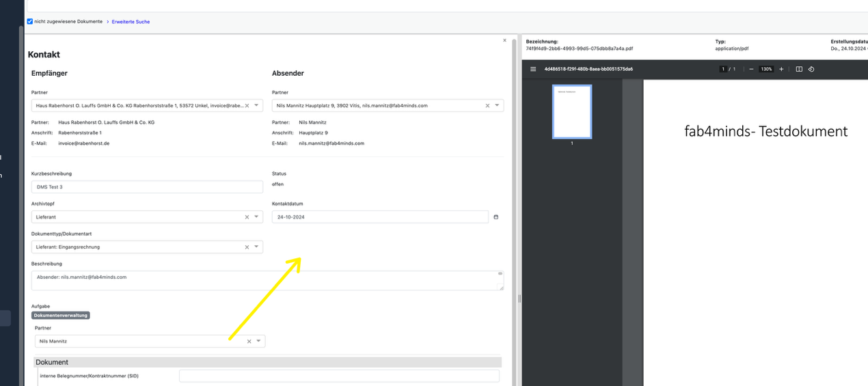
Task: Click the PDF document ID 4d486518-… title
Action: (x=588, y=69)
